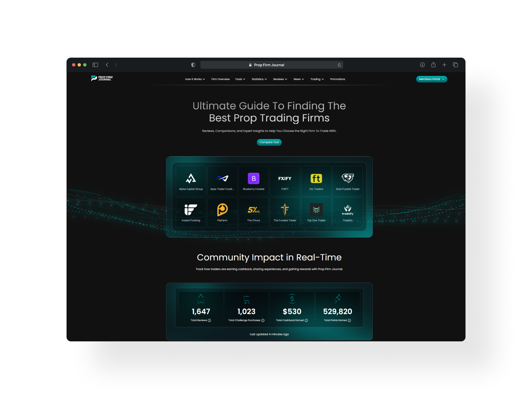
Task: Go back to the previous page
Action: coord(107,65)
